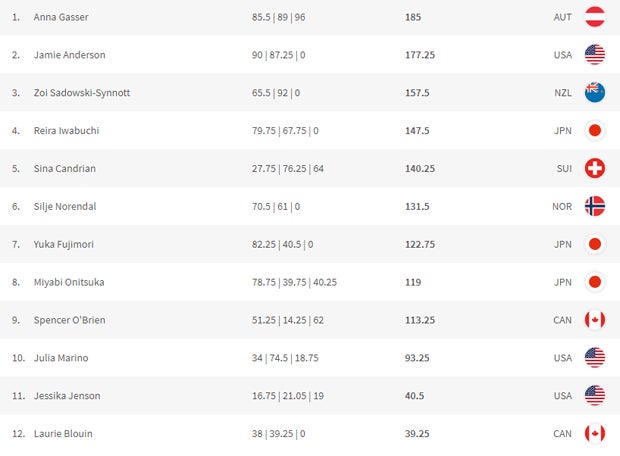Image resolution: width=620 pixels, height=456 pixels.
Task: Click the Switzerland flag icon
Action: (595, 169)
